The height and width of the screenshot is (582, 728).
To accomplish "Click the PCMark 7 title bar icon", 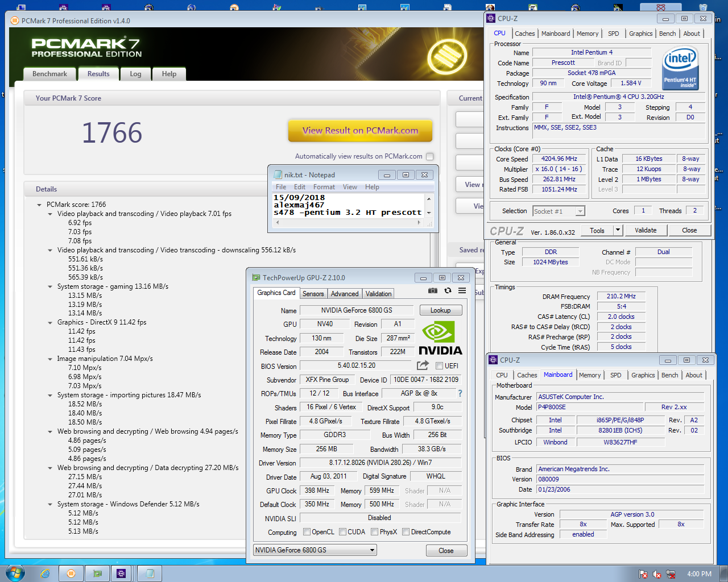I will coord(15,20).
